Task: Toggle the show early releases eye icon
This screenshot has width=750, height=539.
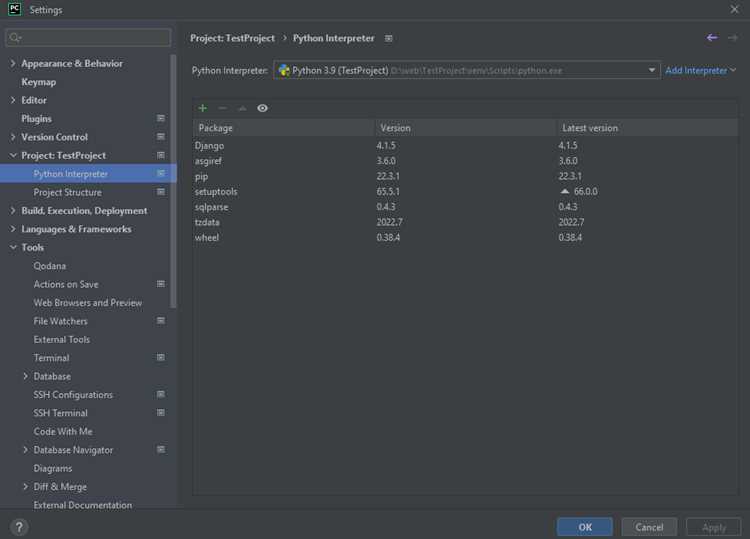Action: tap(262, 108)
